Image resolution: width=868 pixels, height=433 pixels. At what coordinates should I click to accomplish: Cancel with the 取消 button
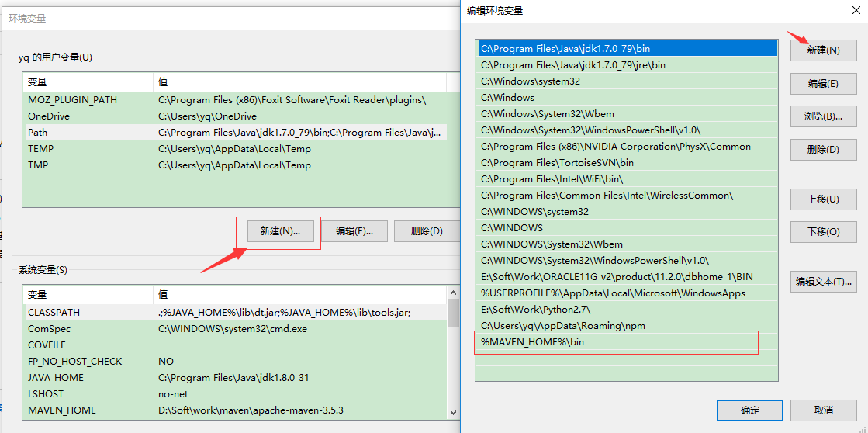click(823, 410)
